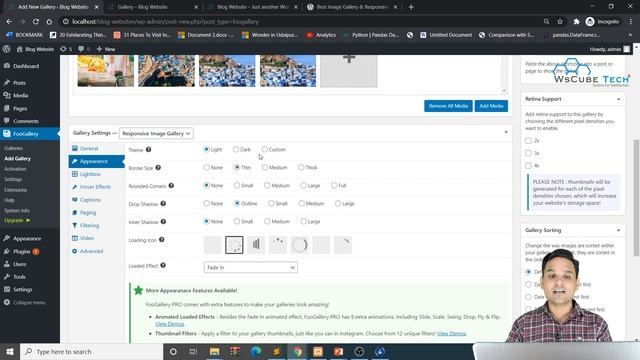Click the browser address bar
This screenshot has height=360, width=640.
tap(302, 22)
